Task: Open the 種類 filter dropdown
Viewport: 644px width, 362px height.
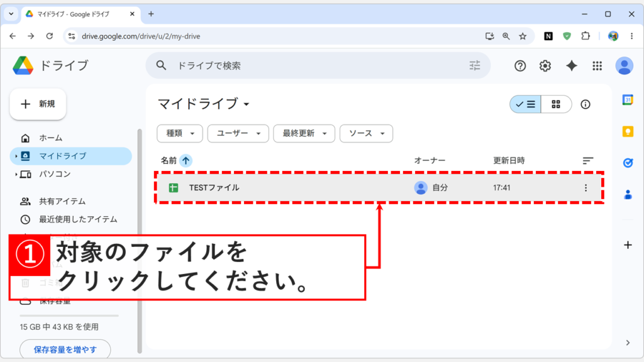Action: click(180, 133)
